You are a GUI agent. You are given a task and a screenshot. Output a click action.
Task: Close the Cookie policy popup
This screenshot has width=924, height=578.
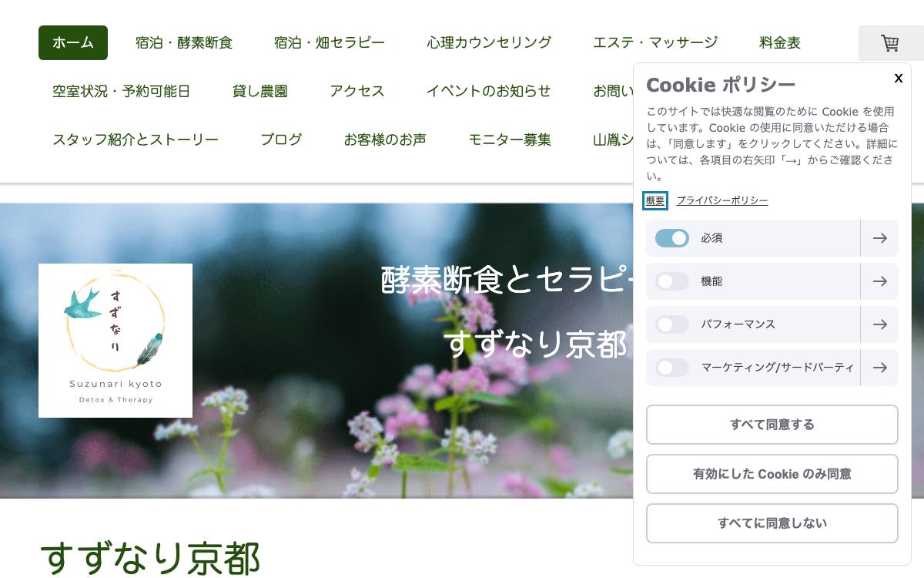[x=898, y=78]
